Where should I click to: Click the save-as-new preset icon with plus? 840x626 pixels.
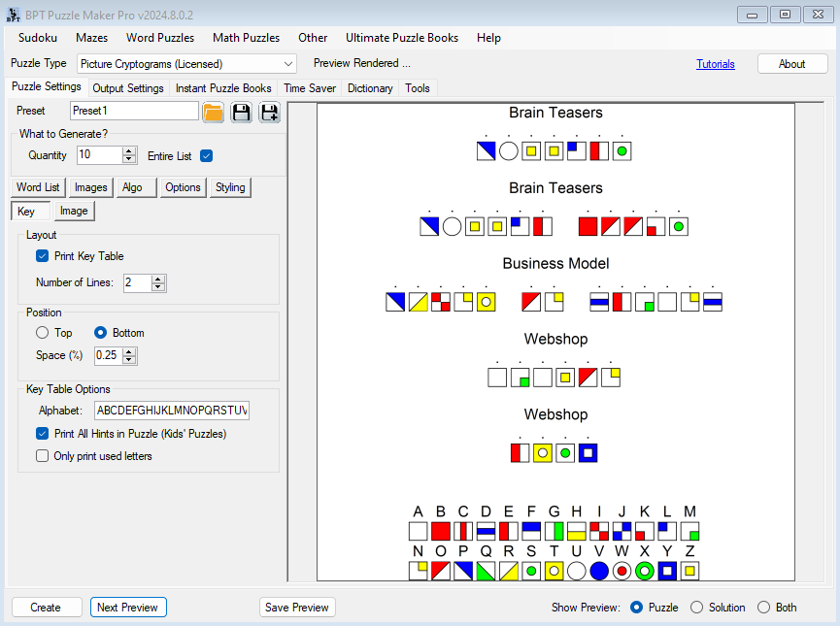tap(269, 112)
